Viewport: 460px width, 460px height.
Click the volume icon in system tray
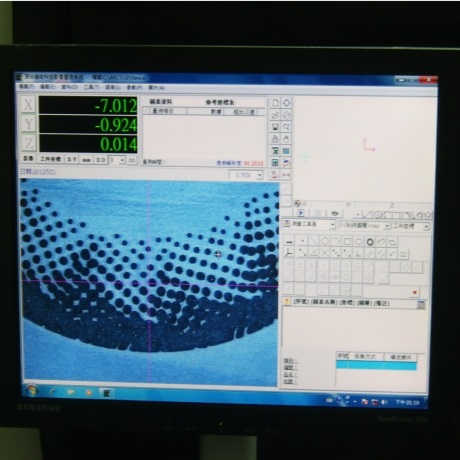[385, 402]
